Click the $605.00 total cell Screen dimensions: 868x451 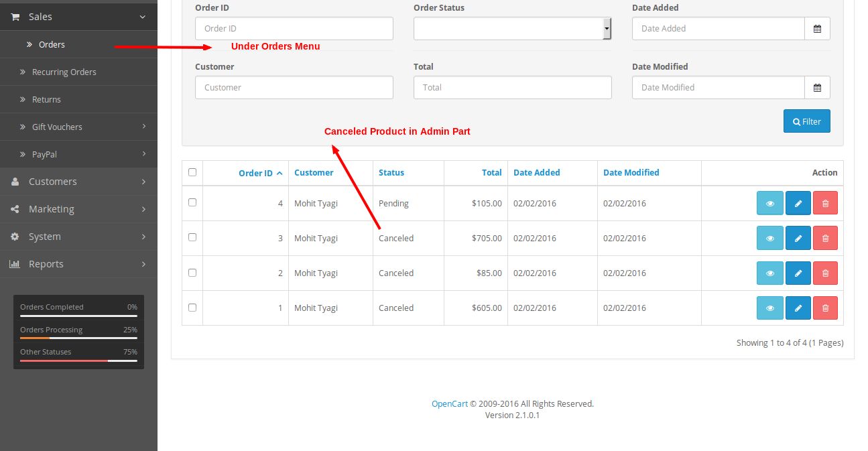[x=476, y=308]
